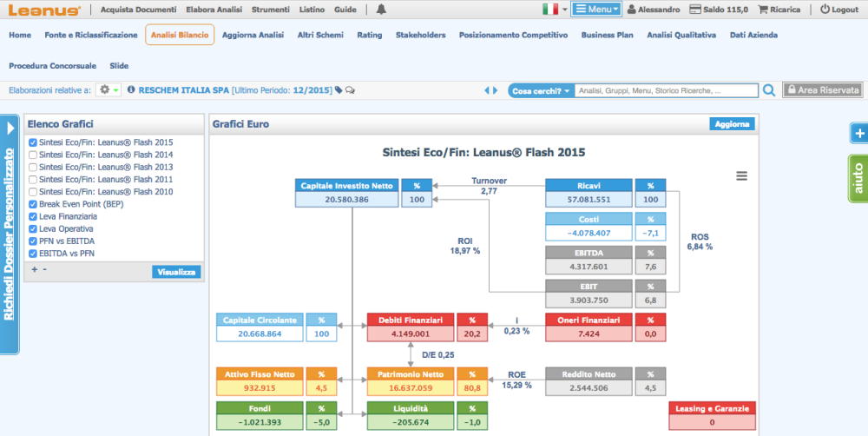868x436 pixels.
Task: Open the chart hamburger export menu
Action: point(742,175)
